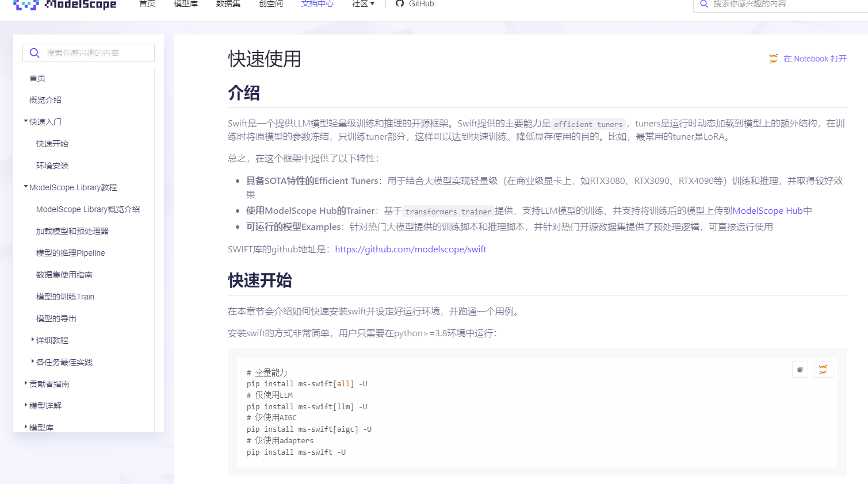Screen dimensions: 868x484
Task: Click the pip install ms-swift[all] -U line
Action: [307, 384]
